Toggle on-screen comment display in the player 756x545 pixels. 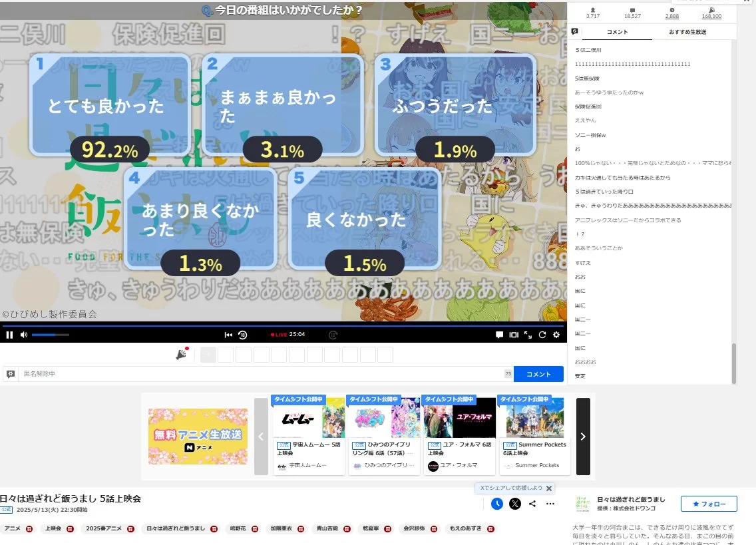click(x=500, y=335)
